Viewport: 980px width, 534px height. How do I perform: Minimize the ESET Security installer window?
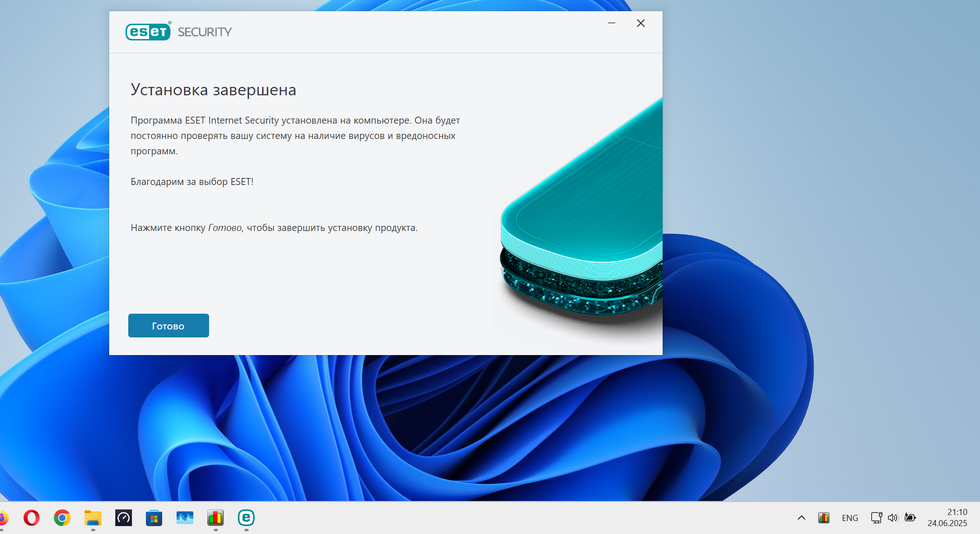(x=612, y=23)
